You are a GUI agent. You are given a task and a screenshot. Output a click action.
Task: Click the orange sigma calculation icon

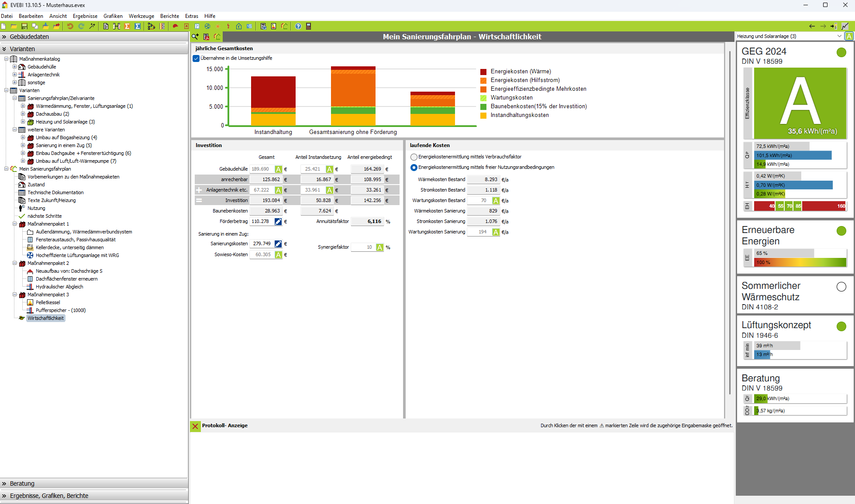point(127,26)
